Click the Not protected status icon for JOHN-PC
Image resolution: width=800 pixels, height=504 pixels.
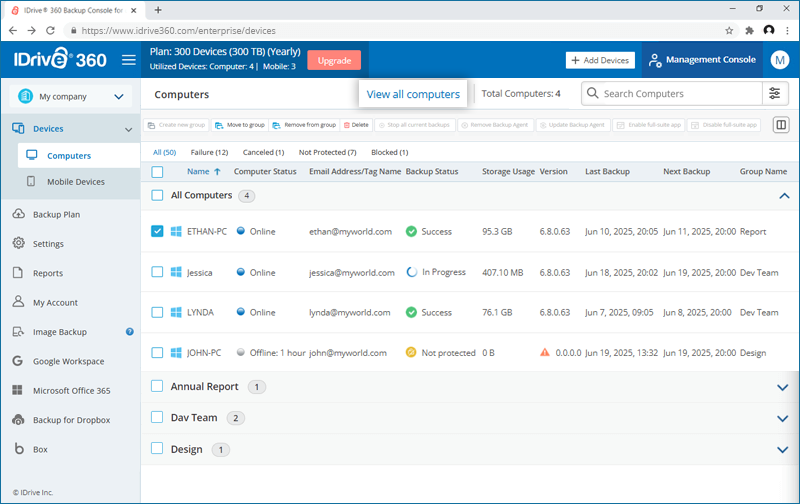pyautogui.click(x=411, y=352)
